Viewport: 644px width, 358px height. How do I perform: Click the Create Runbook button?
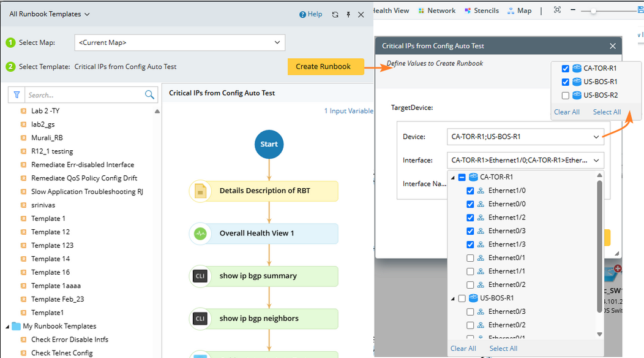323,67
